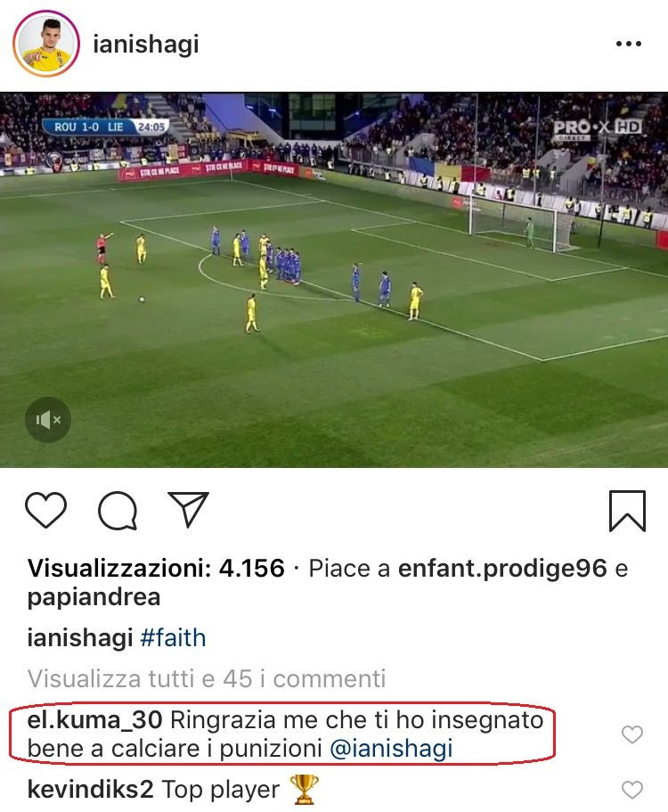The image size is (668, 812).
Task: Share the post with the paper plane icon
Action: (188, 510)
